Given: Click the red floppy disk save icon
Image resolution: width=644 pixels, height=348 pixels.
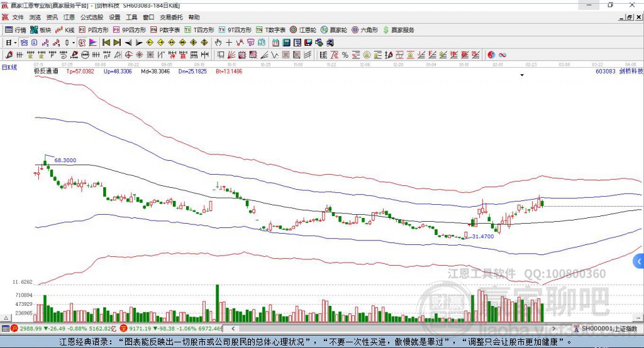Looking at the screenshot, I should coord(308,43).
